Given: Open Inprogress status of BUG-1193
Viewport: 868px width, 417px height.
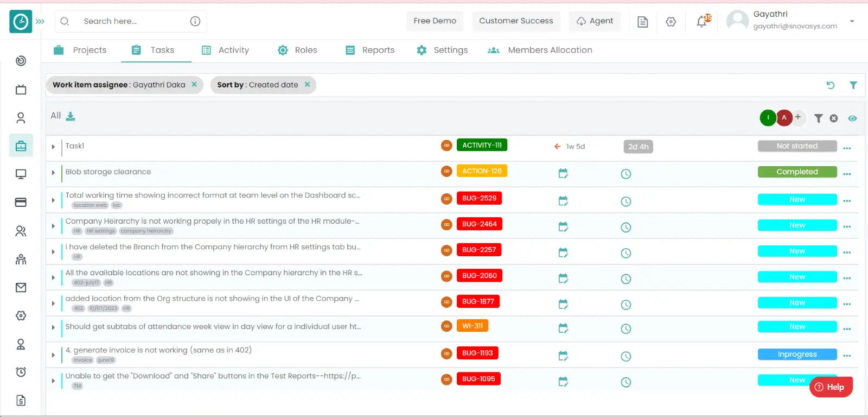Looking at the screenshot, I should [797, 354].
